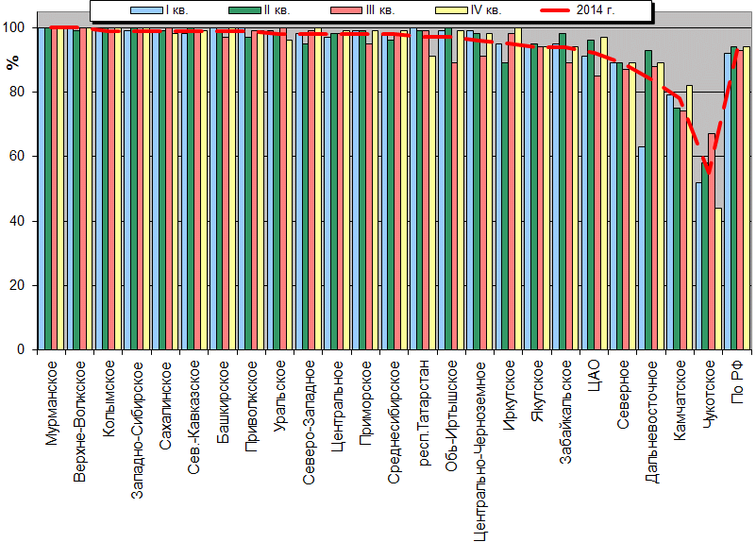Click the Дальневосточное axis label
Screen dimensions: 756x542
tap(651, 422)
